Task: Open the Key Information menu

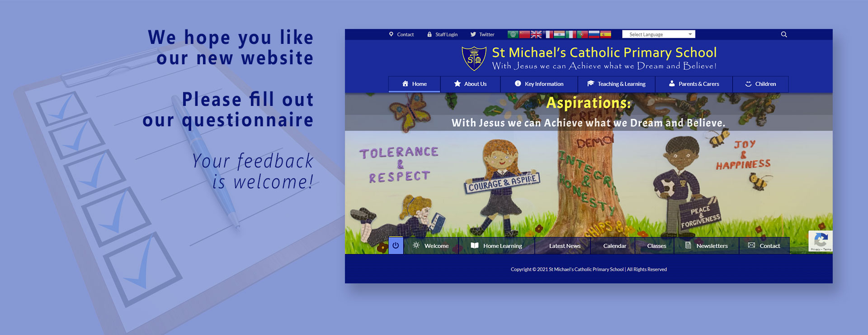Action: pyautogui.click(x=539, y=84)
